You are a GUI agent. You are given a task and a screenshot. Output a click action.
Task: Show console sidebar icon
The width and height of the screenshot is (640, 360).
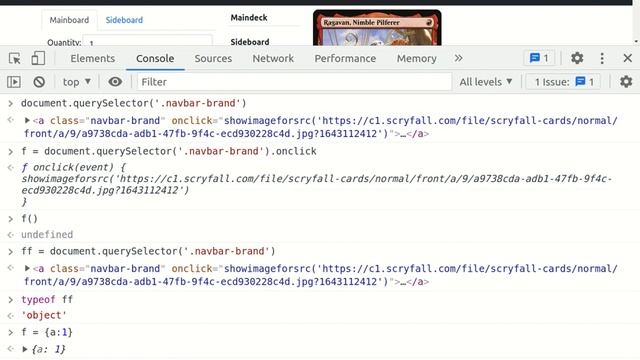pos(14,82)
